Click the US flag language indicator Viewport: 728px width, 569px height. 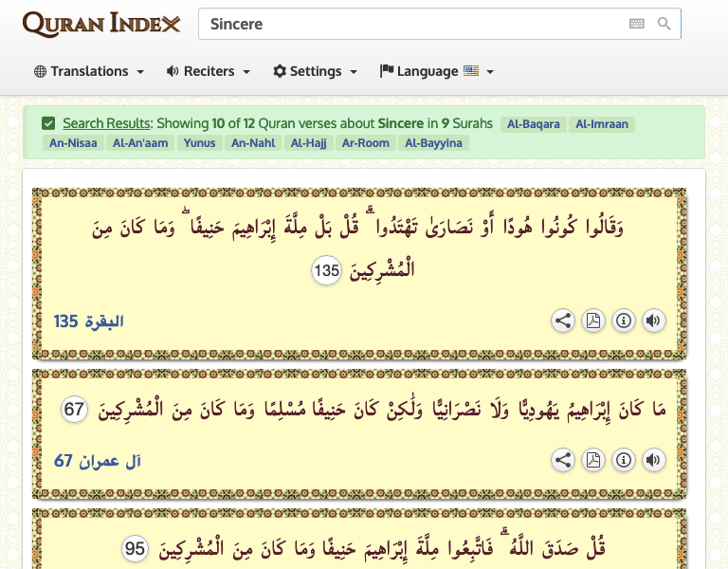[471, 70]
